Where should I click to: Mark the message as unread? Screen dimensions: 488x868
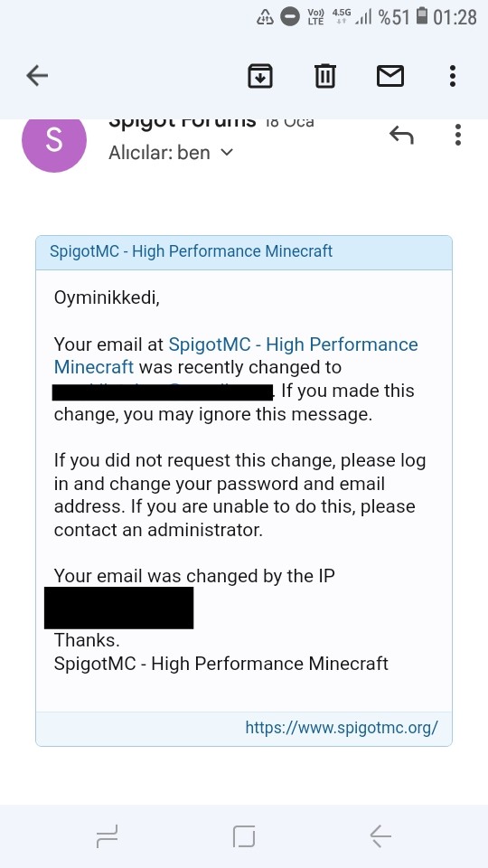390,75
